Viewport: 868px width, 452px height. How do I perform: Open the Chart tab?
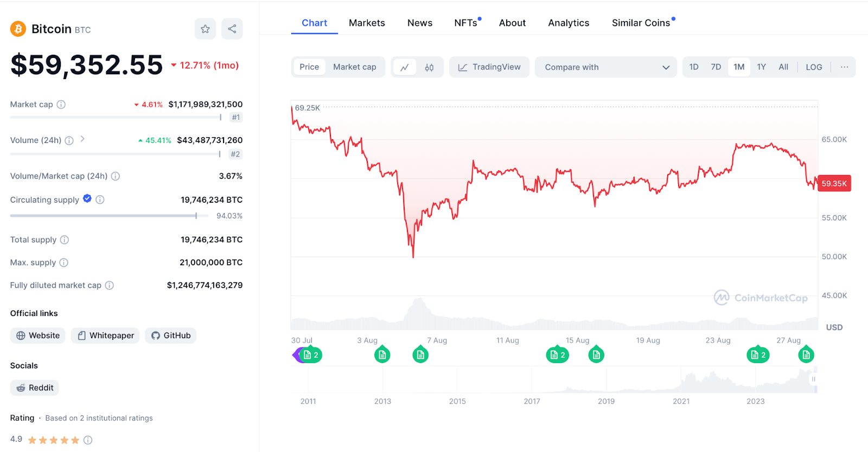click(315, 23)
